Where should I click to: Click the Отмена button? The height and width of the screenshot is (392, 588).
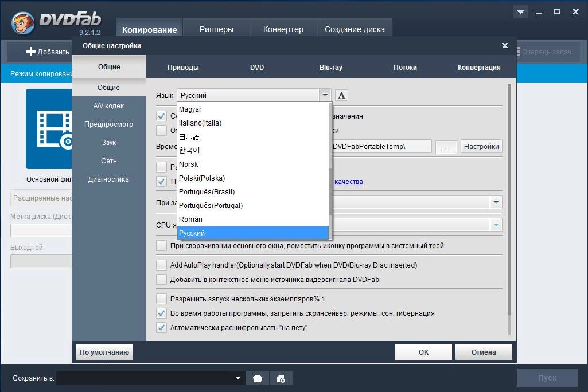click(484, 352)
